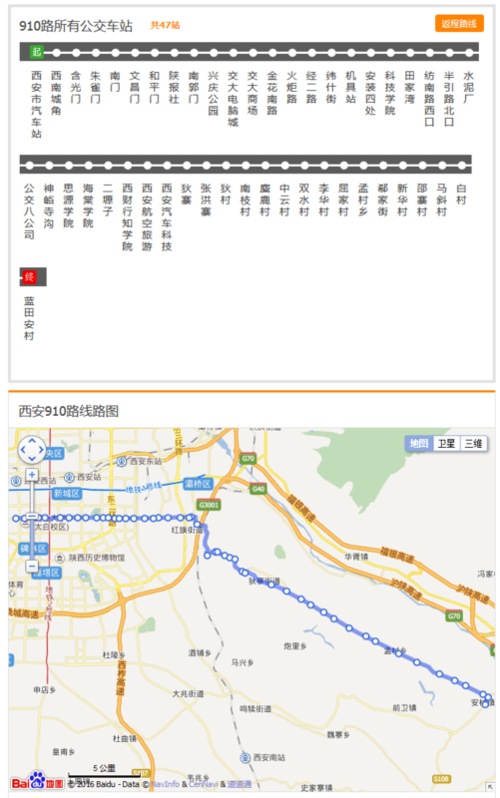Click the green 起 start marker icon
Screen dimensions: 500x798
click(36, 52)
